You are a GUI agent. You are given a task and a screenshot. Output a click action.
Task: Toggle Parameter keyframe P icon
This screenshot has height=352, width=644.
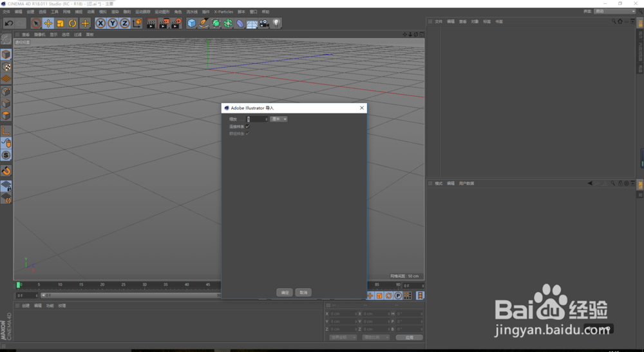398,296
